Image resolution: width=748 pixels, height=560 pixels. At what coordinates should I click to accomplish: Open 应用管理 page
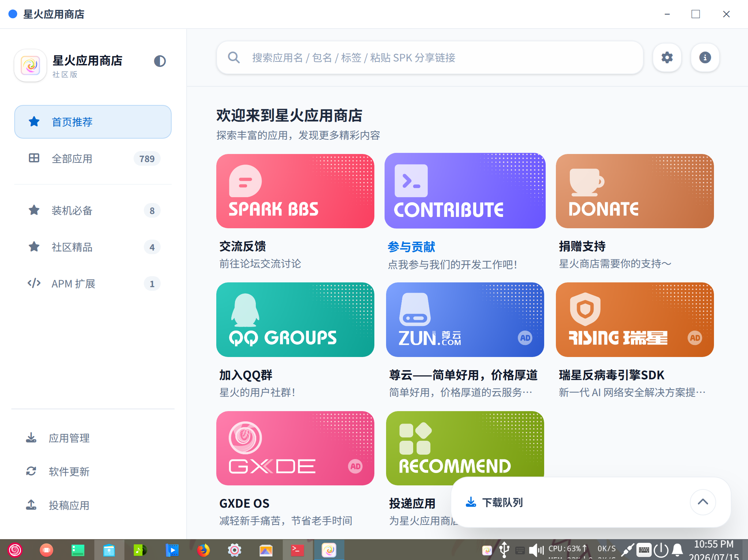[x=93, y=438]
